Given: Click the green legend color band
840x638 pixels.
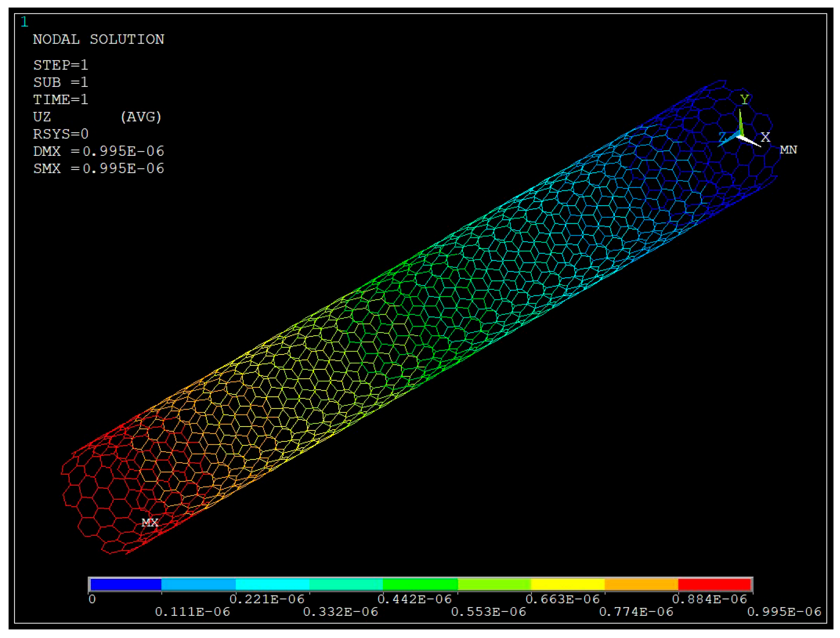Looking at the screenshot, I should click(420, 584).
